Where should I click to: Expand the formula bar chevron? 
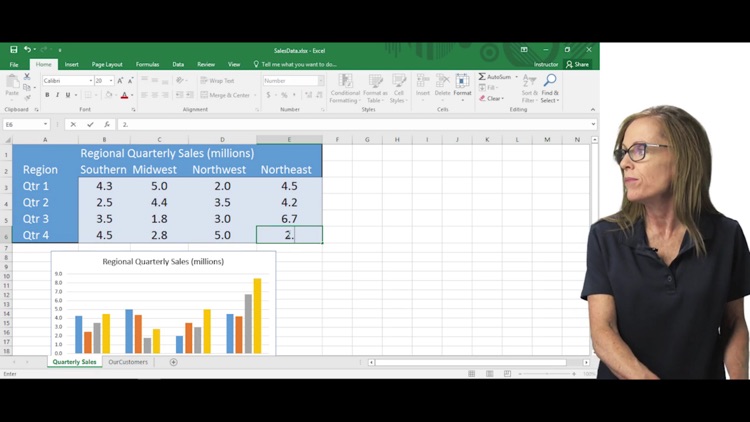[593, 124]
